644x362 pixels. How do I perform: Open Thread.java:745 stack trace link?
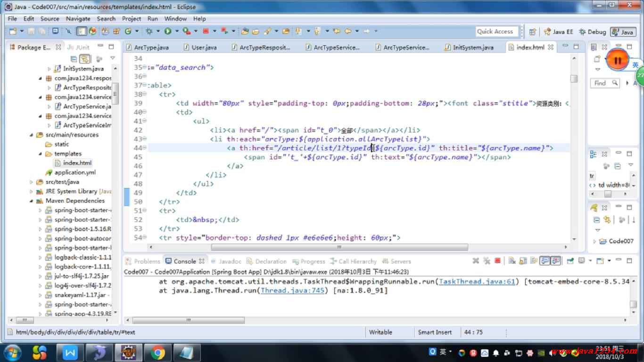293,290
